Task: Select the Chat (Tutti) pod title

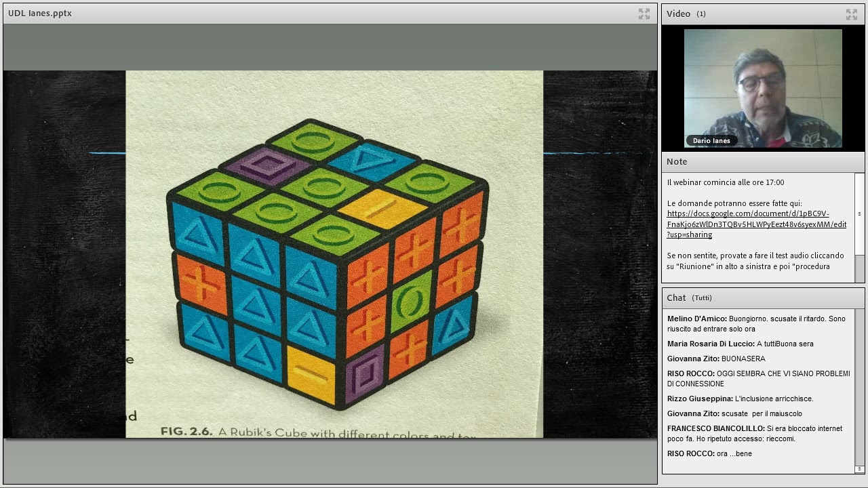Action: click(x=689, y=298)
